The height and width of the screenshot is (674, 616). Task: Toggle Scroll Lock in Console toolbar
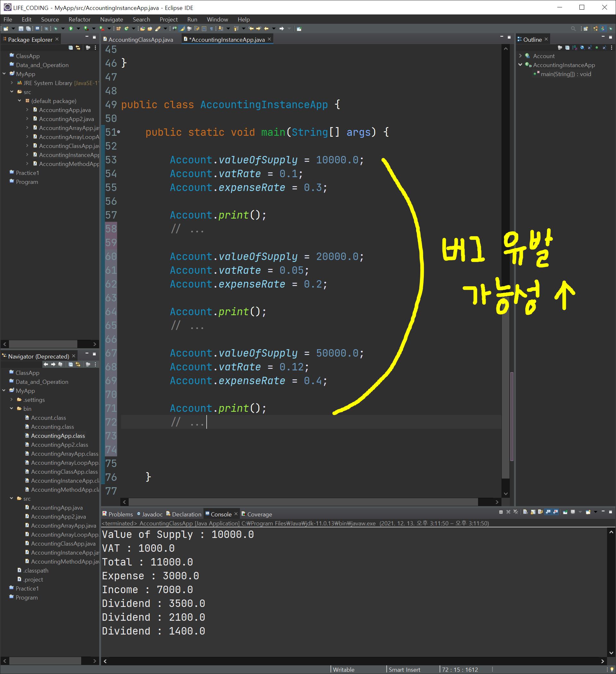(x=533, y=512)
